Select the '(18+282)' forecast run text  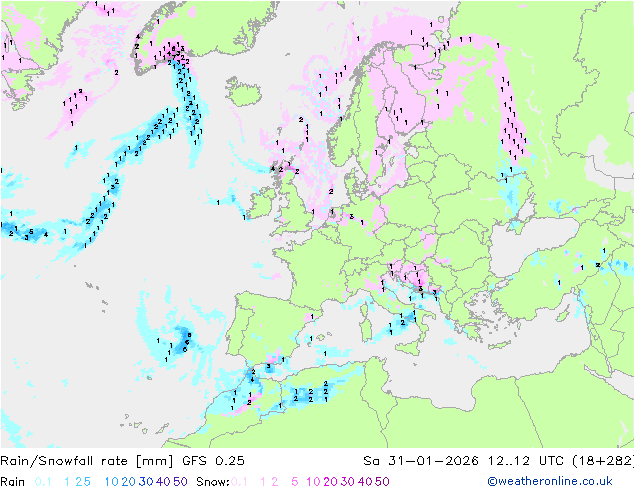click(603, 461)
